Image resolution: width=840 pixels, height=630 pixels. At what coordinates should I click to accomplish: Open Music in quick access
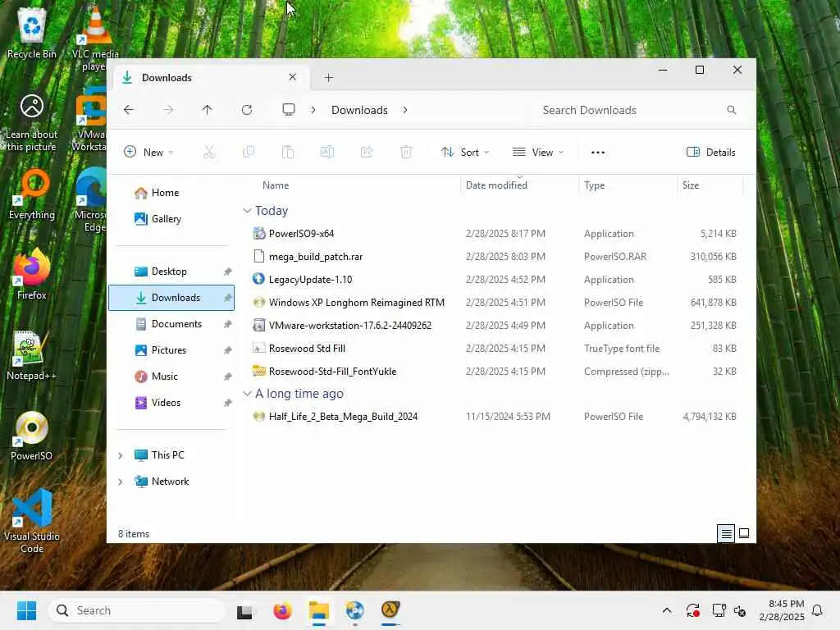point(171,377)
